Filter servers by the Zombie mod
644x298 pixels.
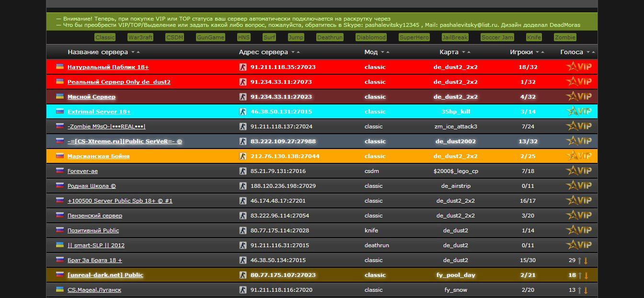(565, 37)
